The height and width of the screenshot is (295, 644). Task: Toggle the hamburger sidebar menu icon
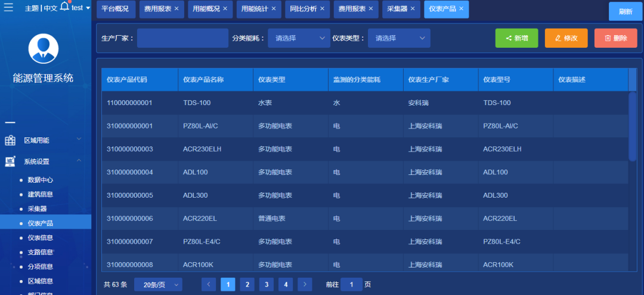[8, 7]
